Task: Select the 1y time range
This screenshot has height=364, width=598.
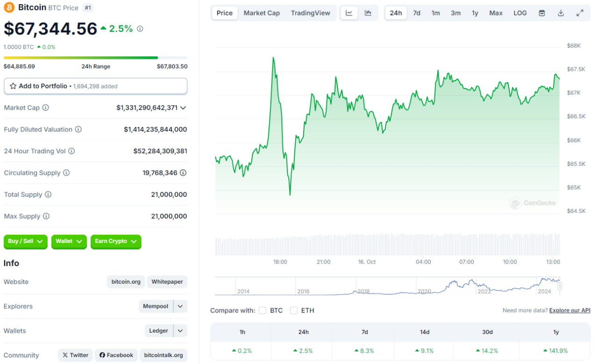Action: point(475,13)
